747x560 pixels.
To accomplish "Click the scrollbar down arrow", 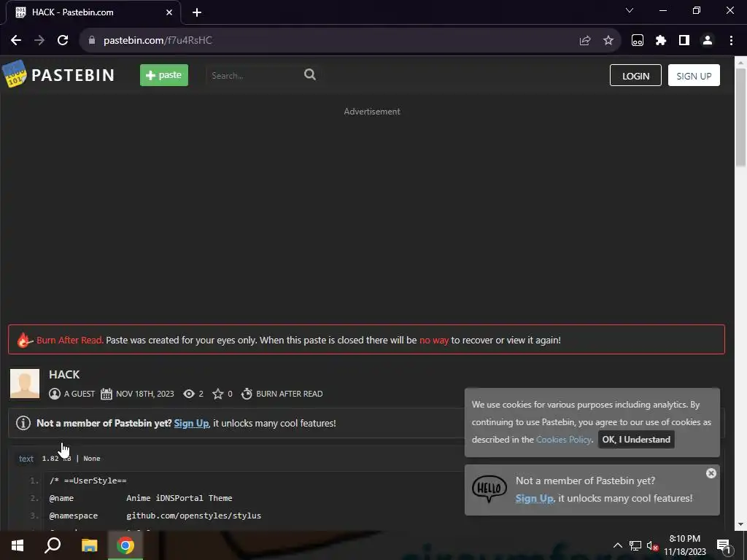I will 740,524.
